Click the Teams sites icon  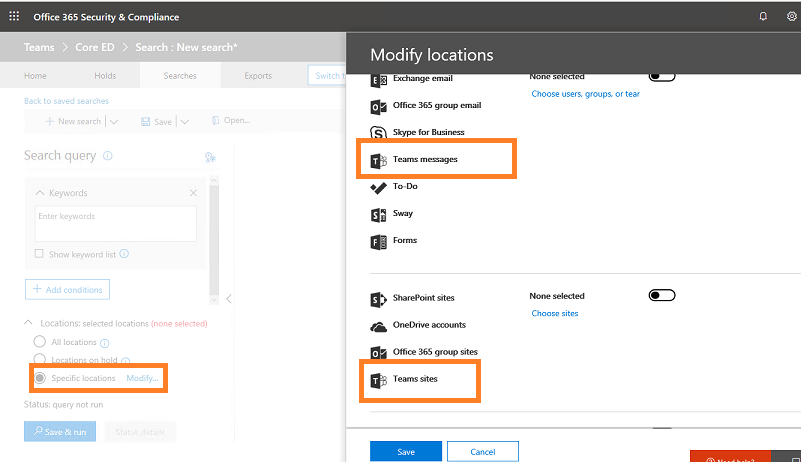tap(379, 380)
